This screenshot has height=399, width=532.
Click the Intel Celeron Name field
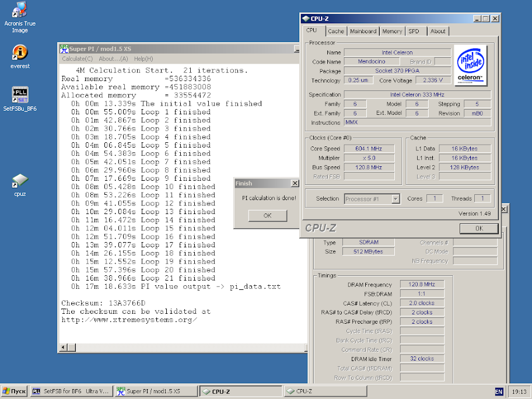[397, 52]
